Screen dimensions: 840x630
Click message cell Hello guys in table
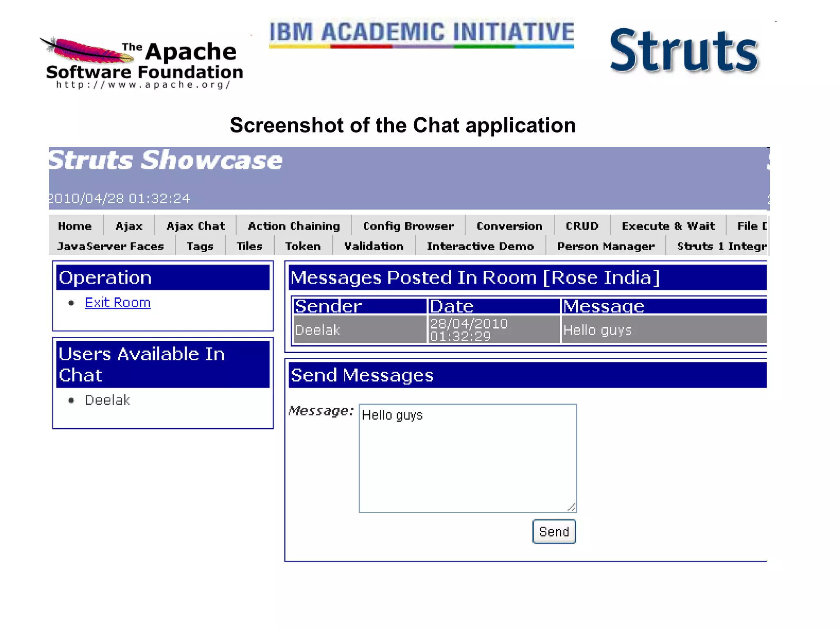[664, 329]
